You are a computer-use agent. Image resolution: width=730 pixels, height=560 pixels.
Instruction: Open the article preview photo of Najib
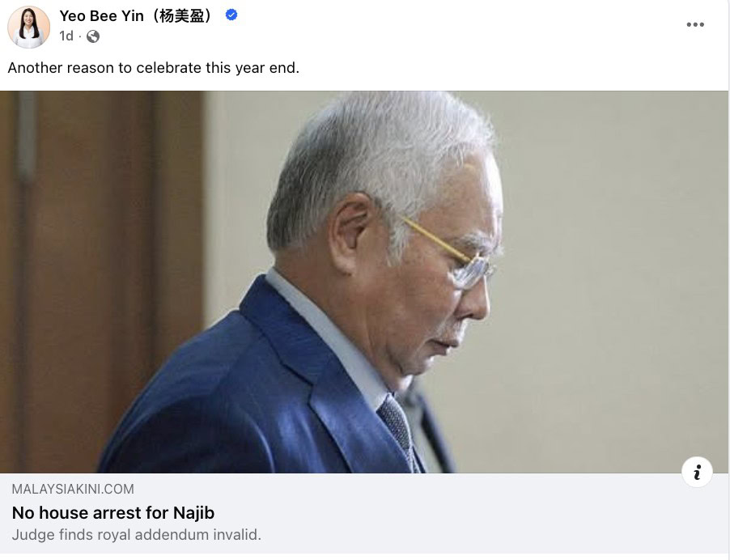pos(364,282)
